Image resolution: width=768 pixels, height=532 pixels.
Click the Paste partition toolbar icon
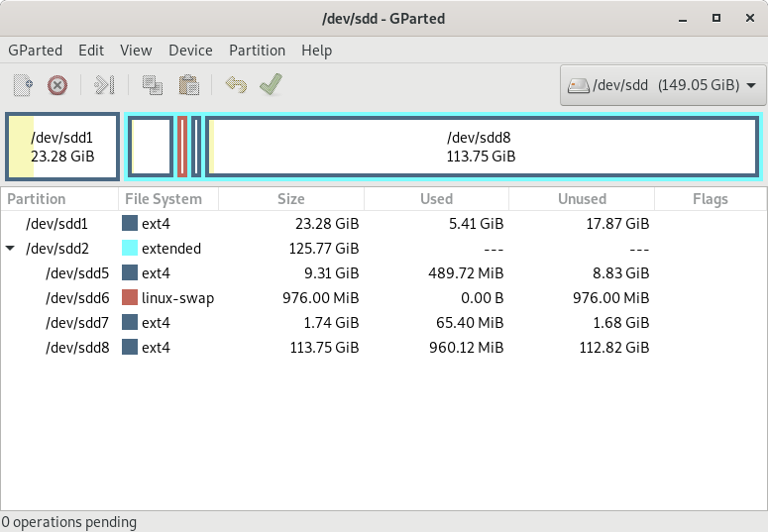click(188, 85)
